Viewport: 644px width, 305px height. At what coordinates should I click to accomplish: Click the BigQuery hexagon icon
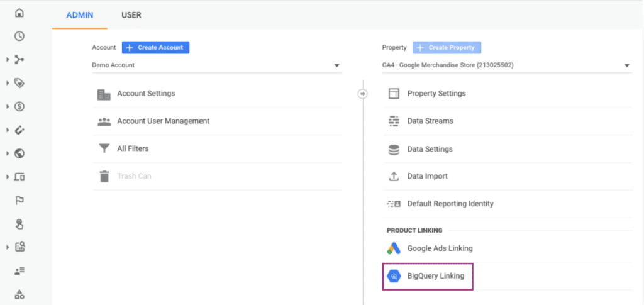coord(394,276)
